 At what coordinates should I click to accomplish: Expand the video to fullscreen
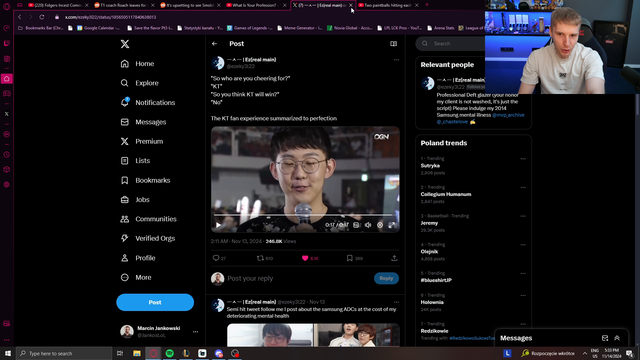coord(392,225)
